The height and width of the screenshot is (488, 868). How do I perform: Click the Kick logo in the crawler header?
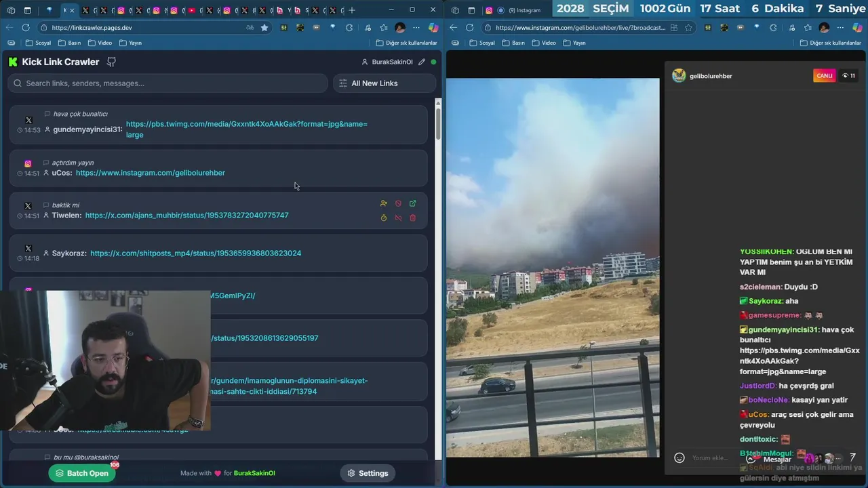point(13,62)
